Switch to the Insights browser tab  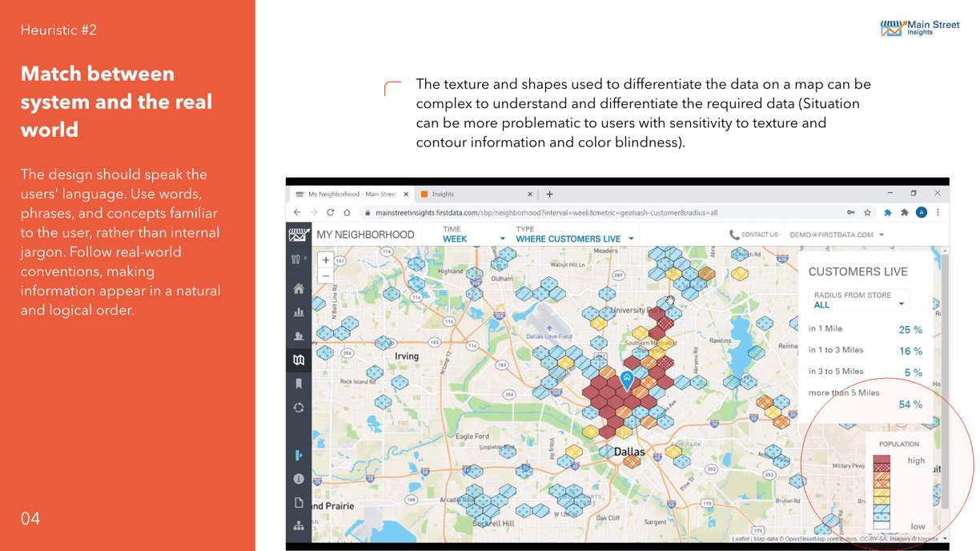click(x=476, y=194)
